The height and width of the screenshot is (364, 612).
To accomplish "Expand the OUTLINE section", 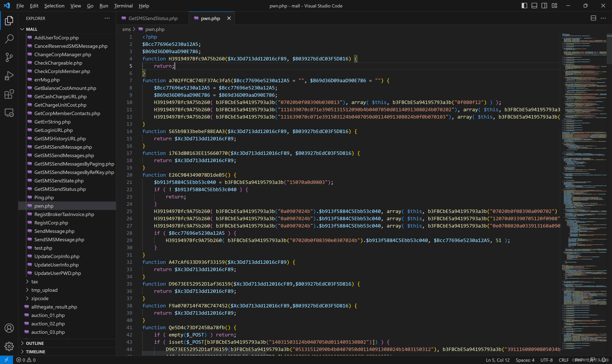I will pyautogui.click(x=35, y=343).
